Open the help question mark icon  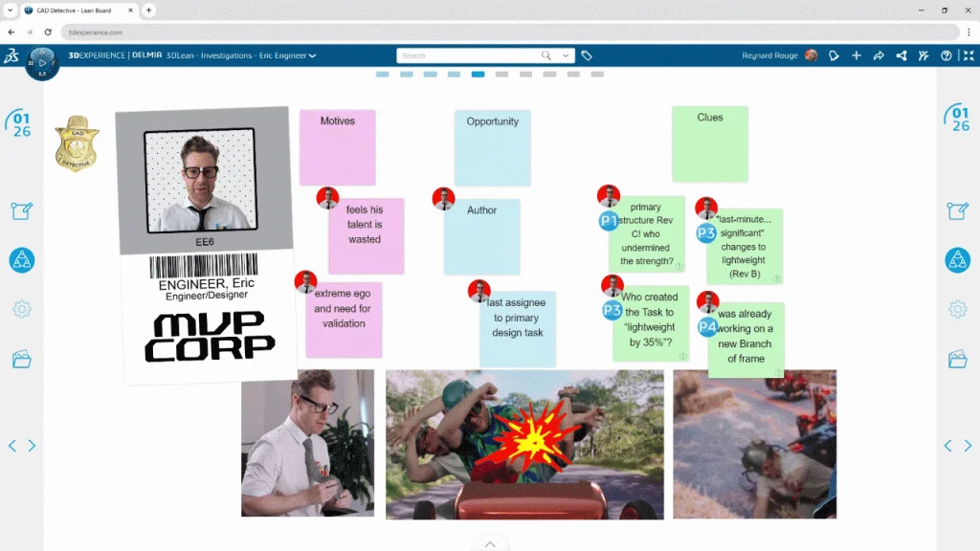[x=947, y=55]
